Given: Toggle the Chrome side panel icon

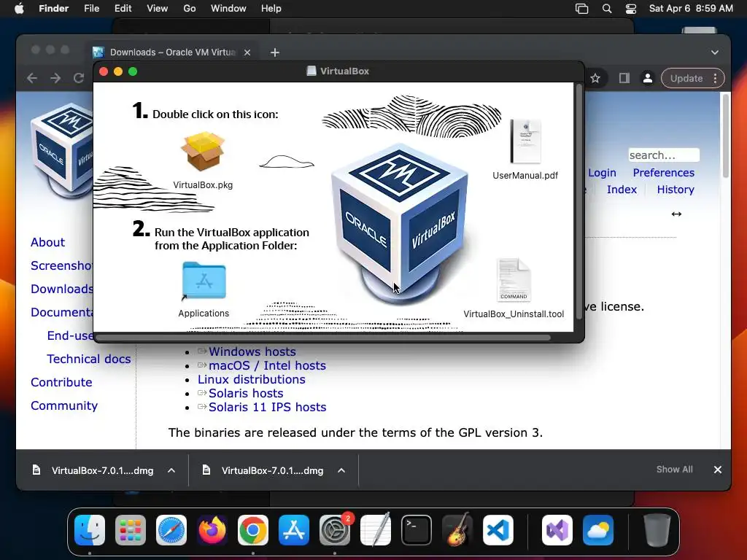Looking at the screenshot, I should (624, 78).
